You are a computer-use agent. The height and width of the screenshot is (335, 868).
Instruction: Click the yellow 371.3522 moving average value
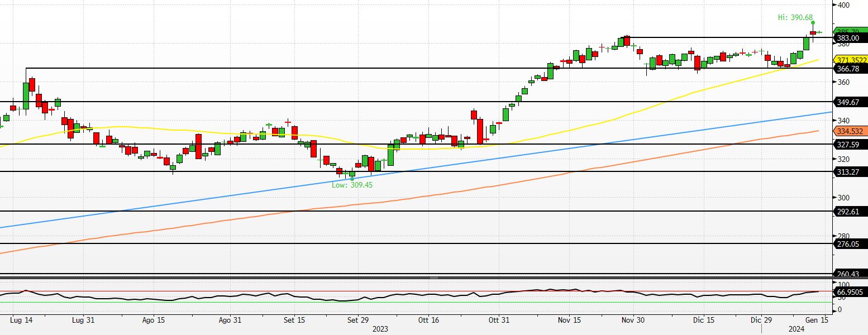pyautogui.click(x=851, y=60)
